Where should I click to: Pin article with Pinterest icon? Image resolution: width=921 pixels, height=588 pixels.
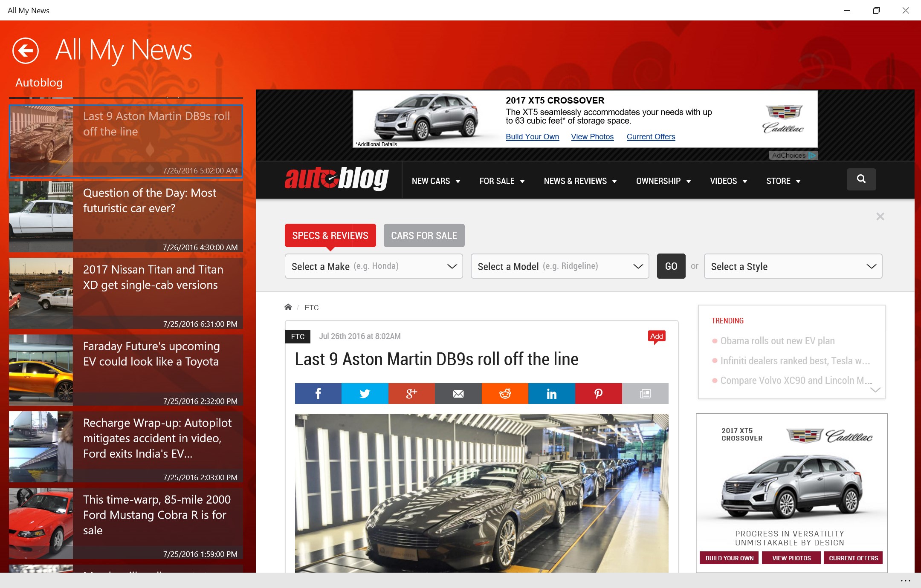click(x=598, y=393)
